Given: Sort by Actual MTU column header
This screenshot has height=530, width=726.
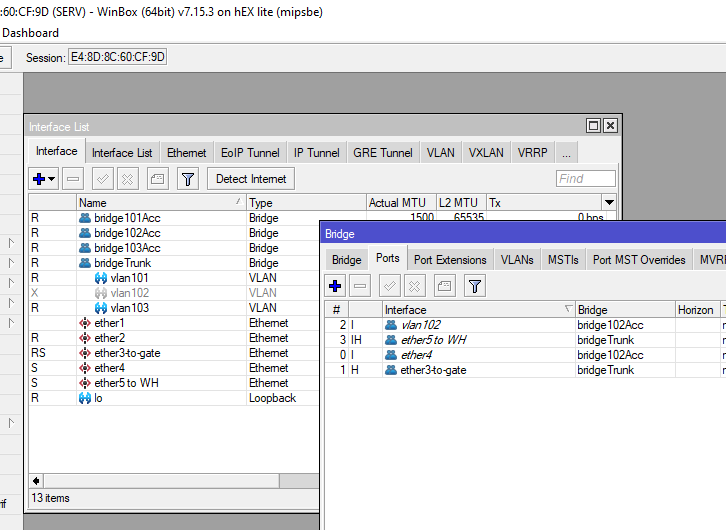Looking at the screenshot, I should (x=401, y=203).
